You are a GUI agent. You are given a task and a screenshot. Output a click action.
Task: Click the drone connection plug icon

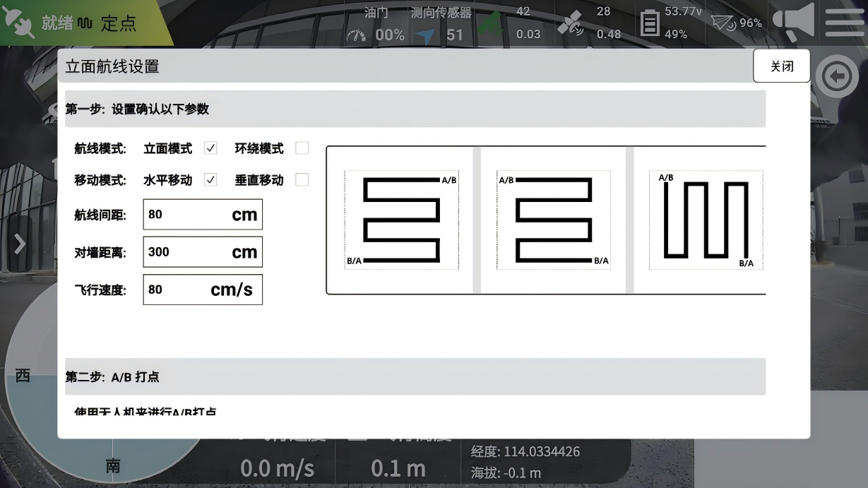click(18, 23)
